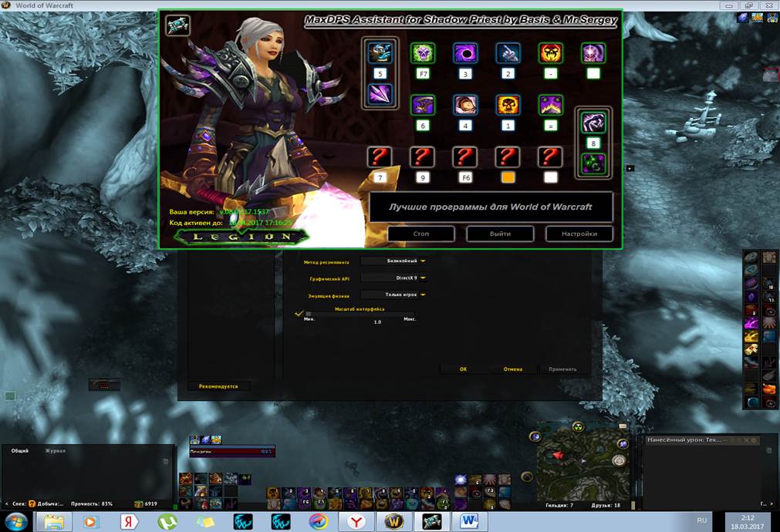Click the orange skull spell icon above key 1
The image size is (780, 532).
508,105
